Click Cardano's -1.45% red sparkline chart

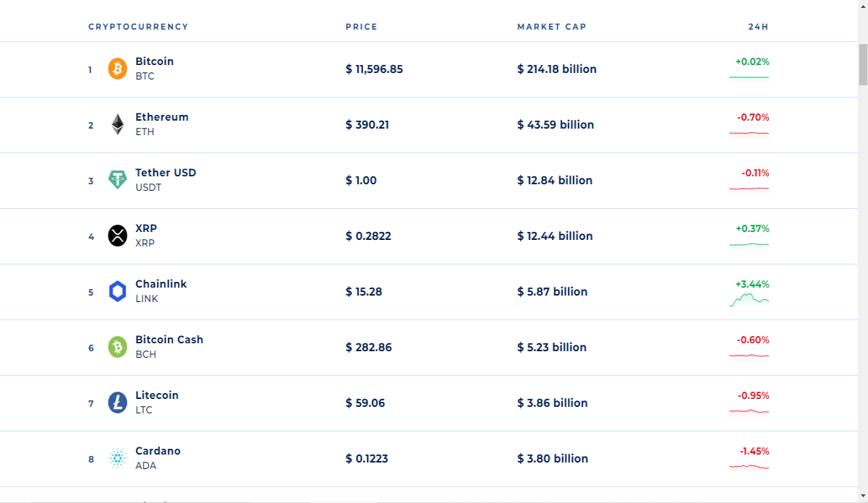click(x=749, y=467)
